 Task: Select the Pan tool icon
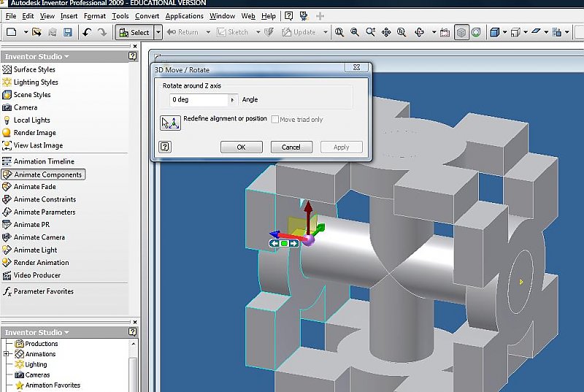[386, 32]
